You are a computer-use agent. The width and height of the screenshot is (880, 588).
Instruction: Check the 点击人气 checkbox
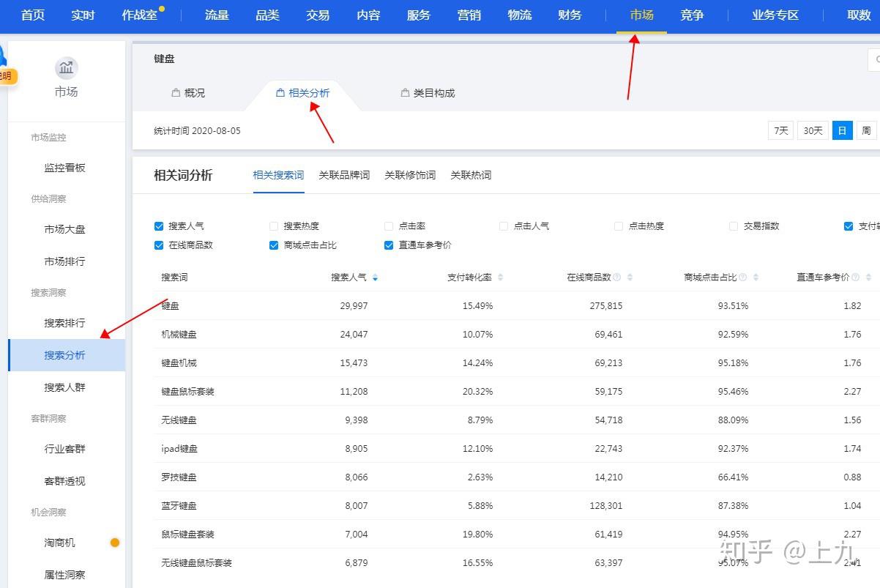coord(504,226)
